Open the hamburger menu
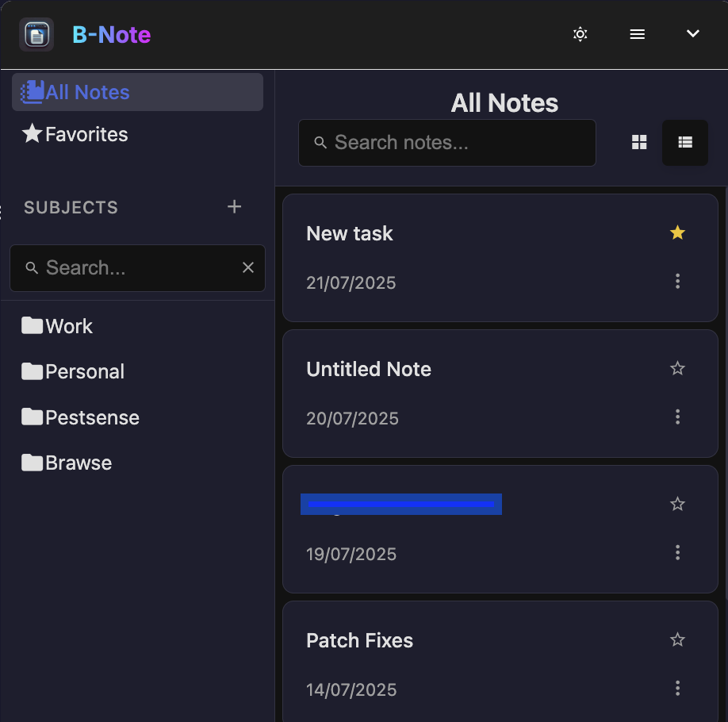 (x=637, y=34)
